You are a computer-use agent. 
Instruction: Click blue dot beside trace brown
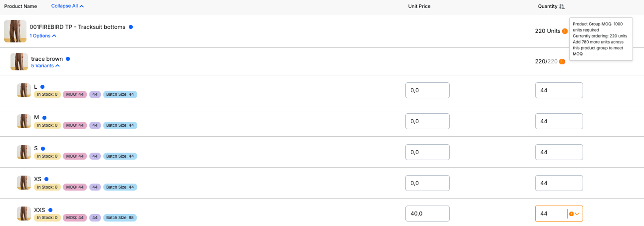(x=68, y=59)
